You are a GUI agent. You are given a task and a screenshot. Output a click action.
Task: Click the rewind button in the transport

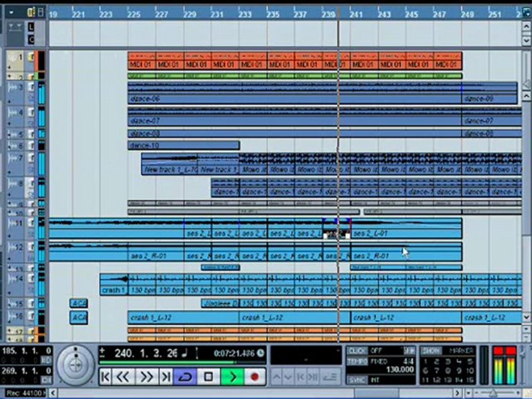123,377
